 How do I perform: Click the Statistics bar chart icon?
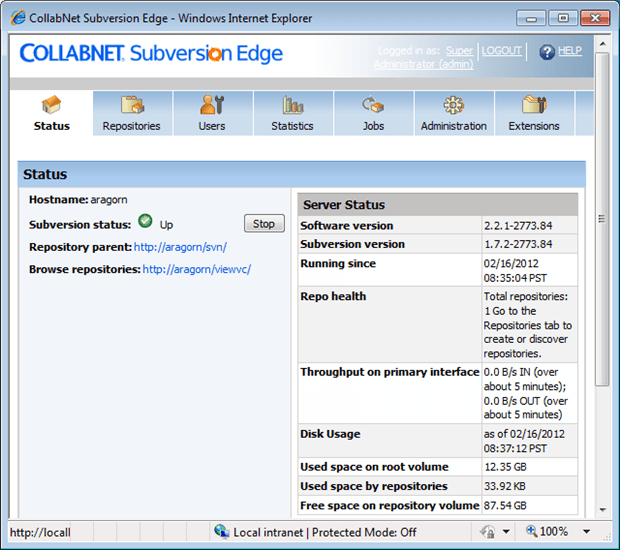(293, 105)
